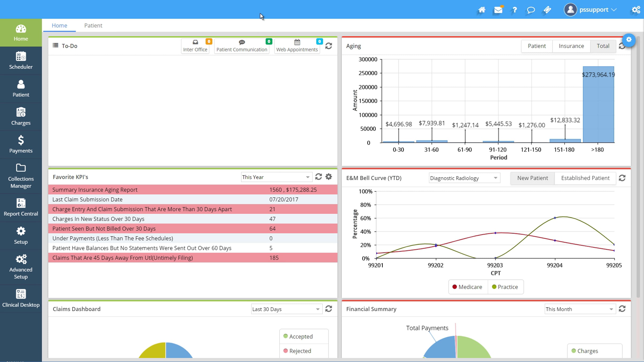Open the Clinical Desktop icon
The height and width of the screenshot is (362, 644).
pos(21,294)
